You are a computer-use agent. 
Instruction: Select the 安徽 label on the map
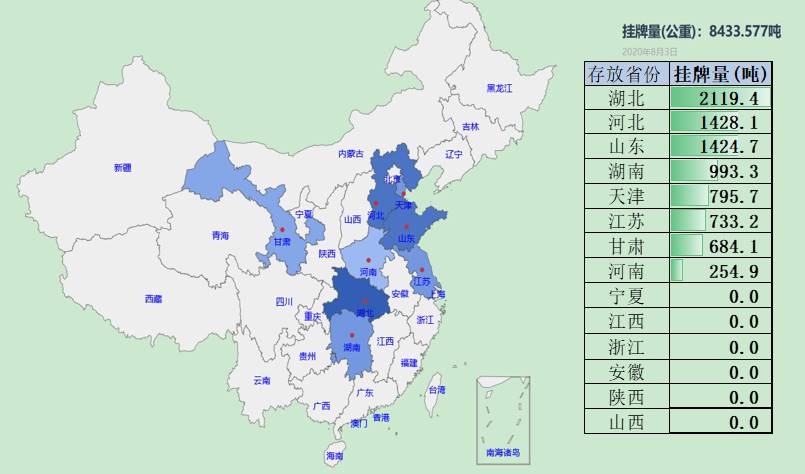[400, 294]
